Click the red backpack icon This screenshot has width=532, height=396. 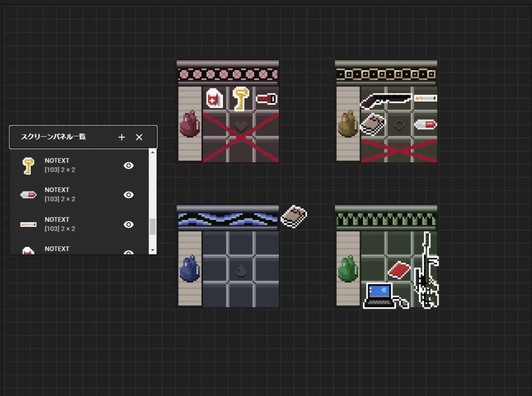(190, 124)
